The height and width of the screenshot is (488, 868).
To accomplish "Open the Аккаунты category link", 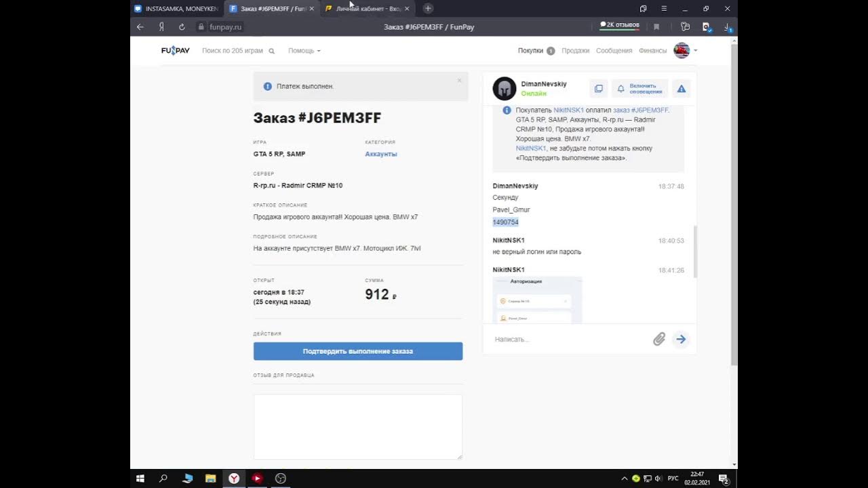I will (381, 154).
